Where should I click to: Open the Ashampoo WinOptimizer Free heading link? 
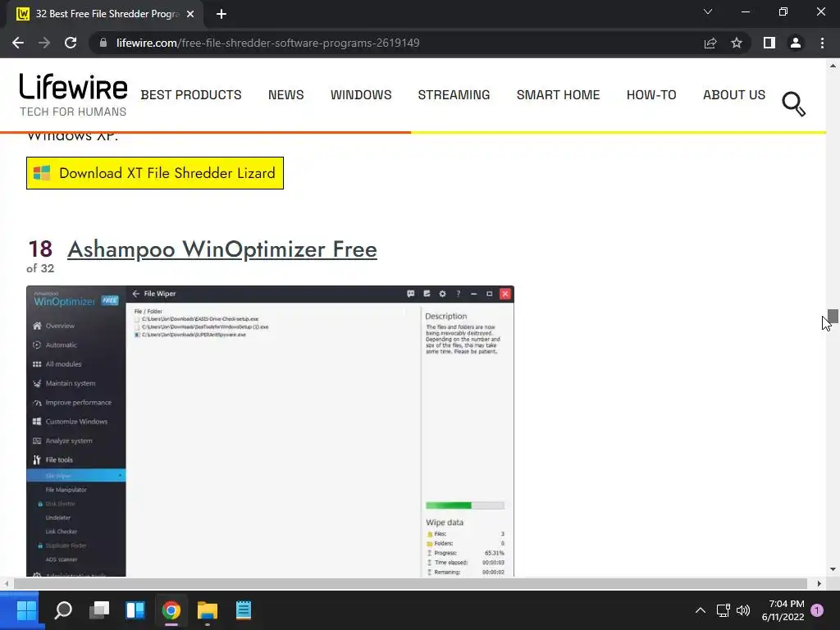click(x=222, y=249)
